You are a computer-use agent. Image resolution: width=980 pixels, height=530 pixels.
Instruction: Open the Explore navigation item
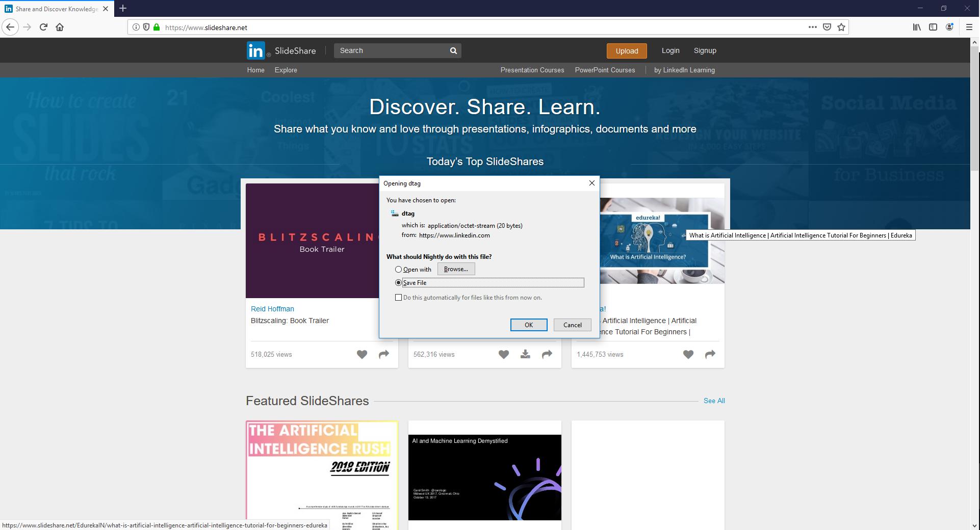point(286,70)
